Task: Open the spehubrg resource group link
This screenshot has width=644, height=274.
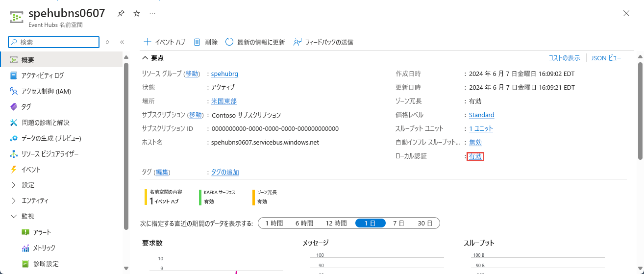Action: (x=224, y=74)
